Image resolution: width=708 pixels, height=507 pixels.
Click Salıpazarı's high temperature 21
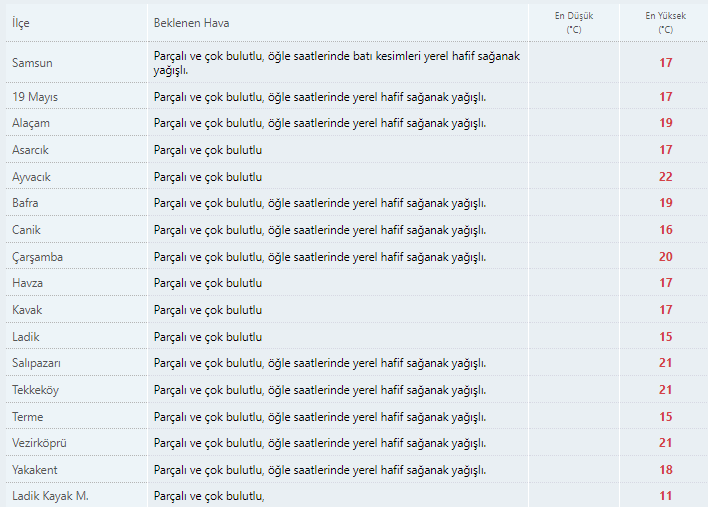pyautogui.click(x=666, y=363)
